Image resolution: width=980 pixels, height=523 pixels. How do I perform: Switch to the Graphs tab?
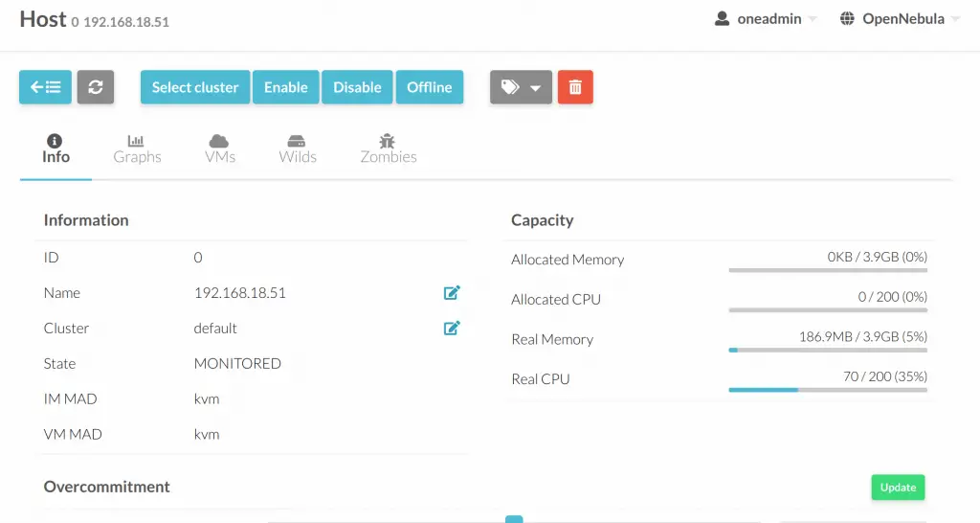click(137, 148)
